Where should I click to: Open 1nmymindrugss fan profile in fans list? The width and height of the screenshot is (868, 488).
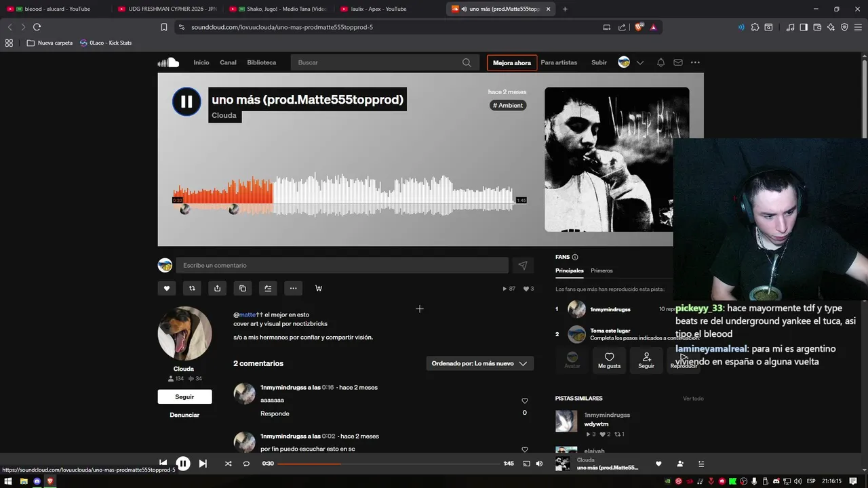pos(610,309)
